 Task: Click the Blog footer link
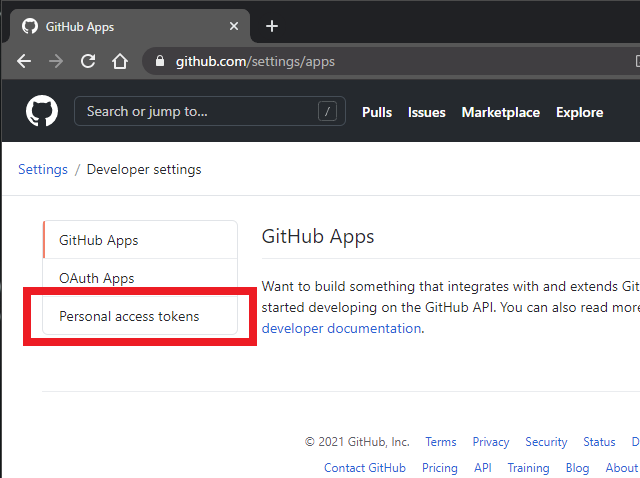(577, 468)
